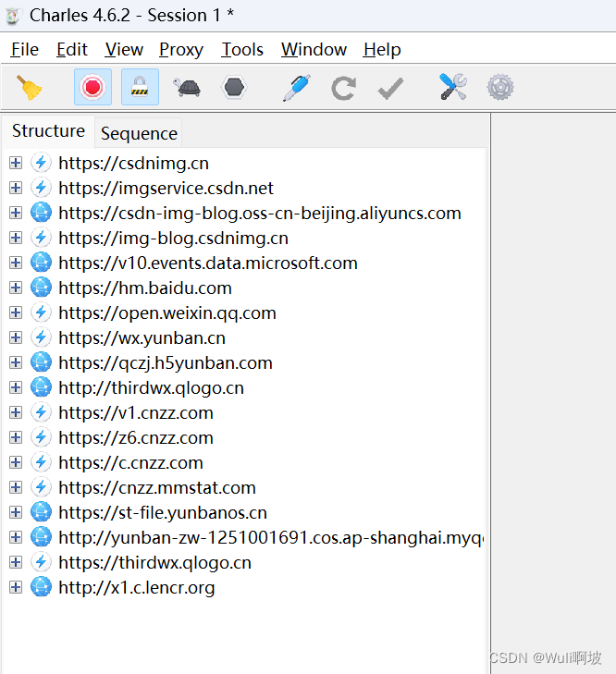Open the View menu

[124, 50]
